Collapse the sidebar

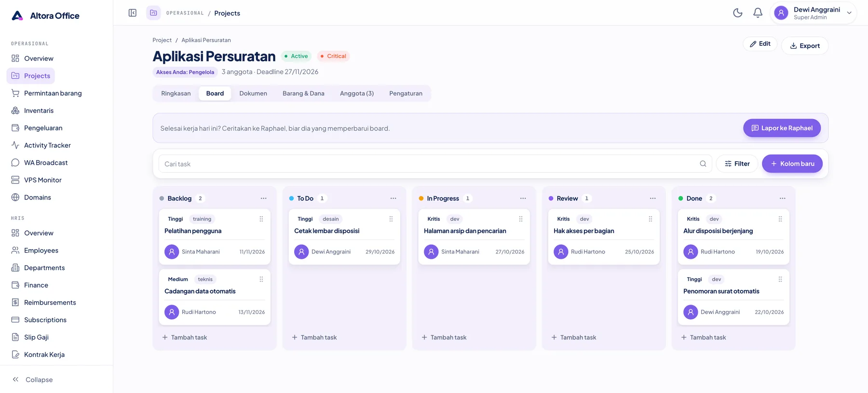32,379
